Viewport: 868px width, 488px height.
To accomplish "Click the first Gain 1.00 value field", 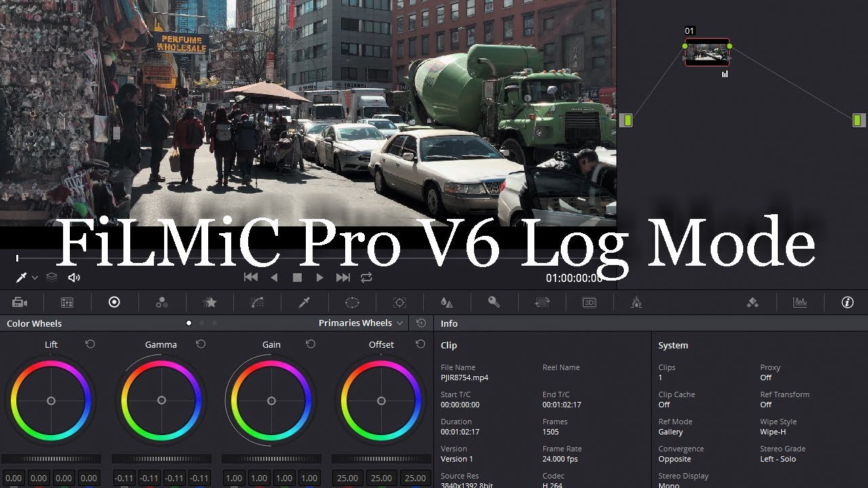I will click(x=234, y=478).
